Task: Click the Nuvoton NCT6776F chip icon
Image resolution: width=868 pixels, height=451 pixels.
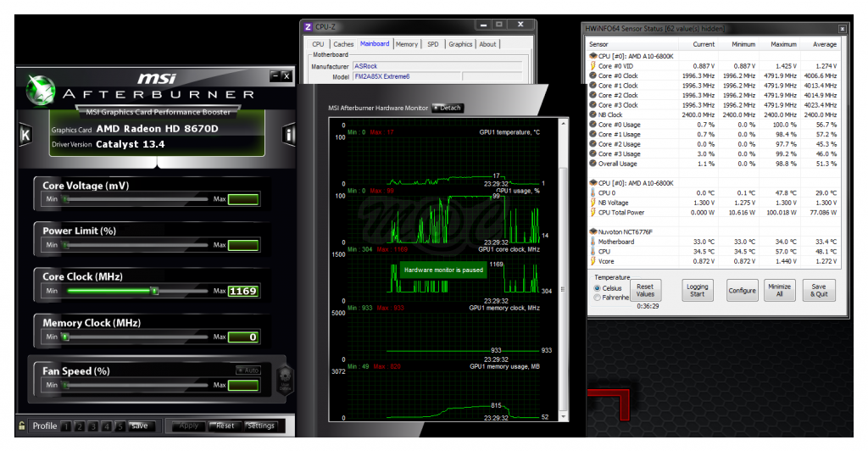Action: [592, 231]
